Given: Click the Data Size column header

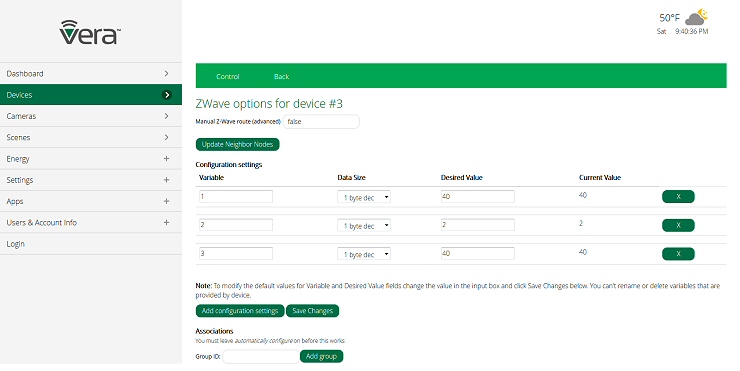Looking at the screenshot, I should pos(351,177).
